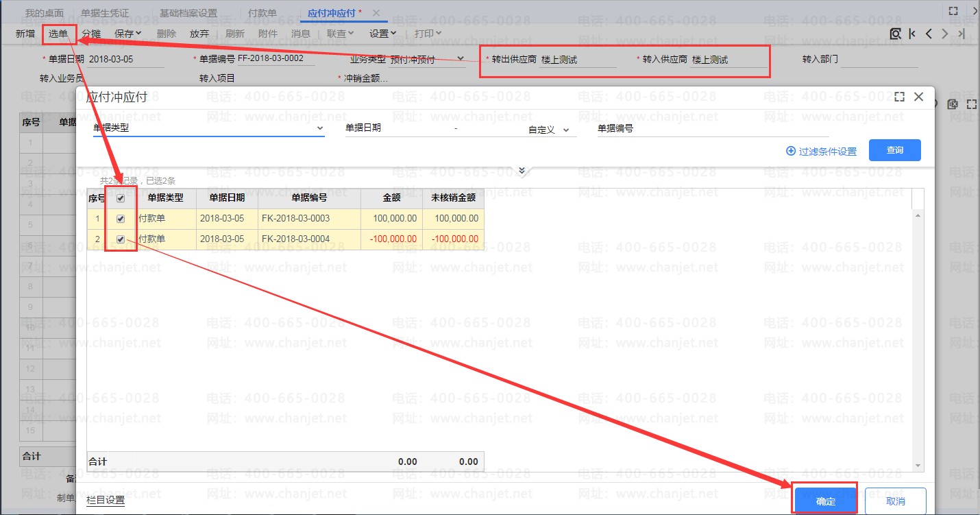
Task: Uncheck the checkbox for row FK-2018-03-0003
Action: (121, 219)
